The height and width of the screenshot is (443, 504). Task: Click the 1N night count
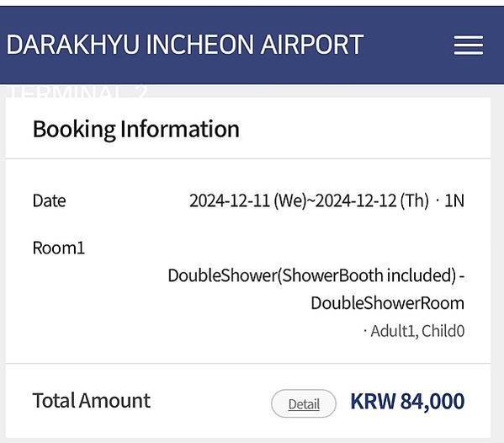[454, 200]
